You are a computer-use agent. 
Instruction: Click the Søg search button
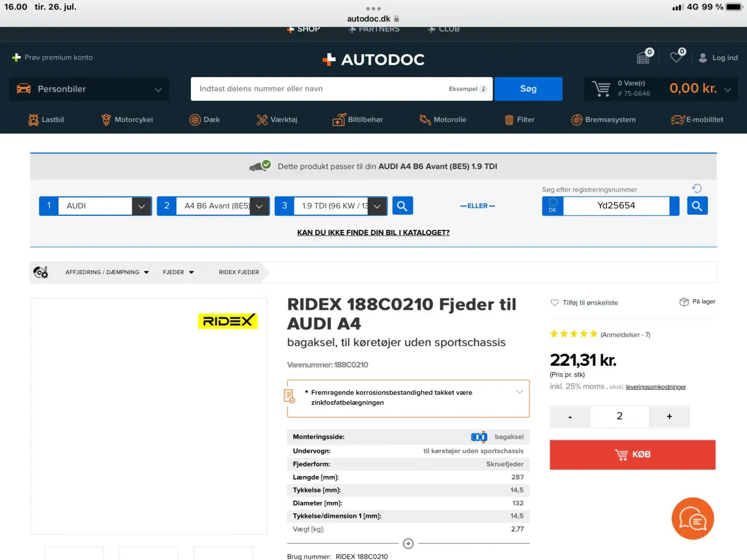(528, 89)
